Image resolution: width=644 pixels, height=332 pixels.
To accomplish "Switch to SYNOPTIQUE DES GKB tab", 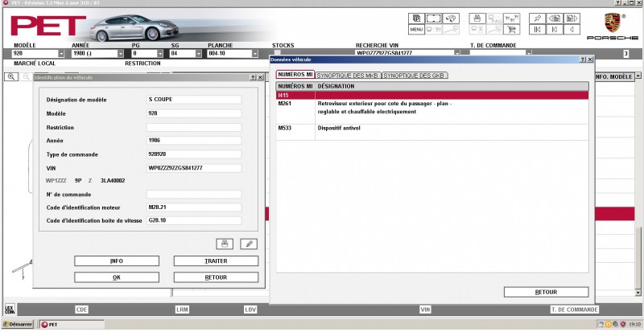I will pyautogui.click(x=415, y=76).
